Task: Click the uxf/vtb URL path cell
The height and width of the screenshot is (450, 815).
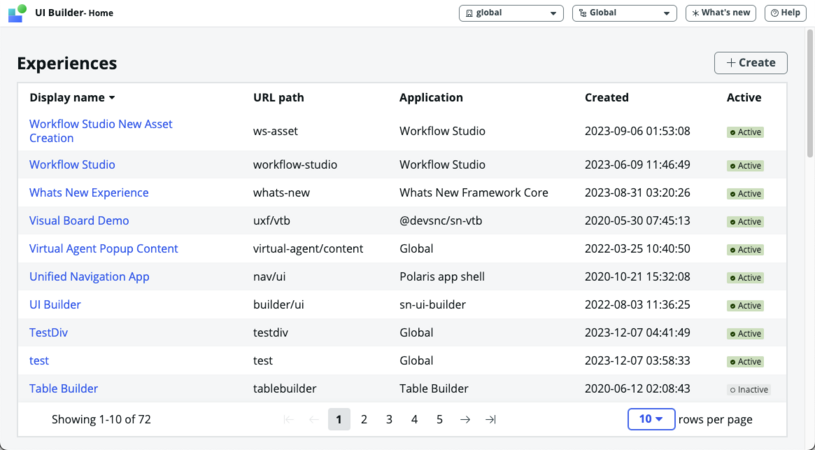Action: click(x=271, y=221)
